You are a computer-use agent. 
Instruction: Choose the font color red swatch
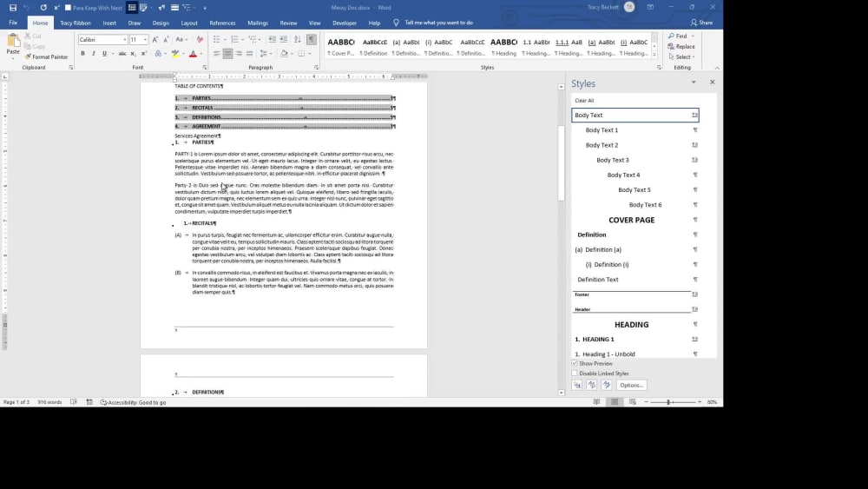193,54
